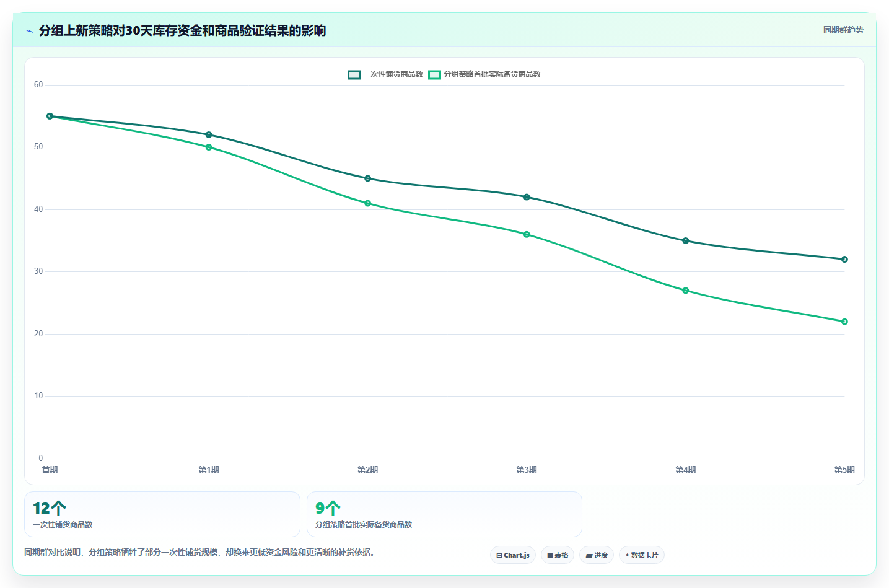Hide the 一次性铺货商品数 series via its legend label
The image size is (889, 588).
[393, 74]
